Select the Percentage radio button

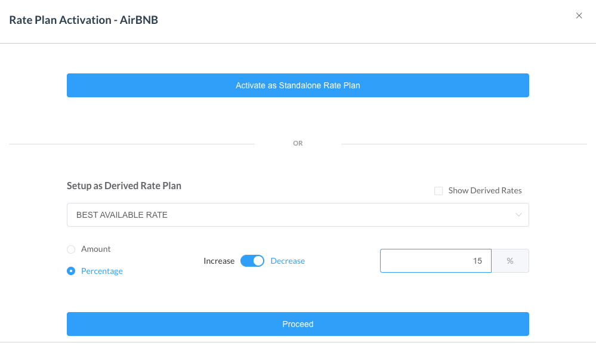click(70, 271)
